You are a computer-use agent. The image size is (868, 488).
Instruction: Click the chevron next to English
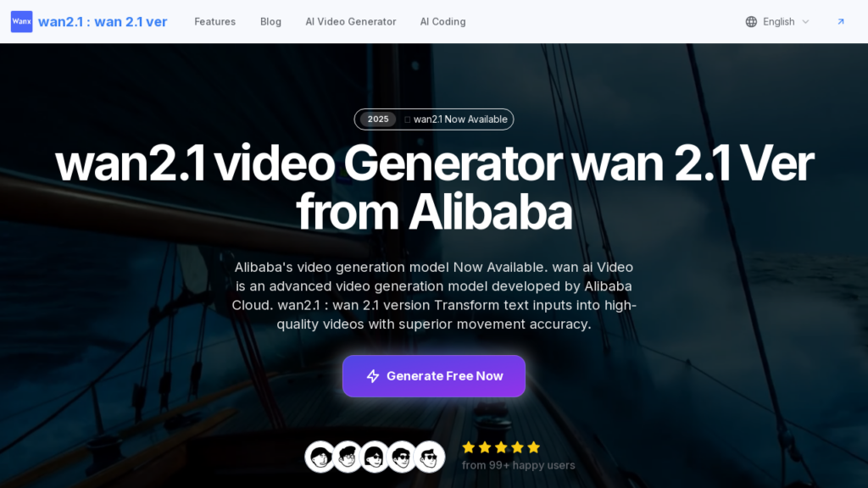(805, 21)
